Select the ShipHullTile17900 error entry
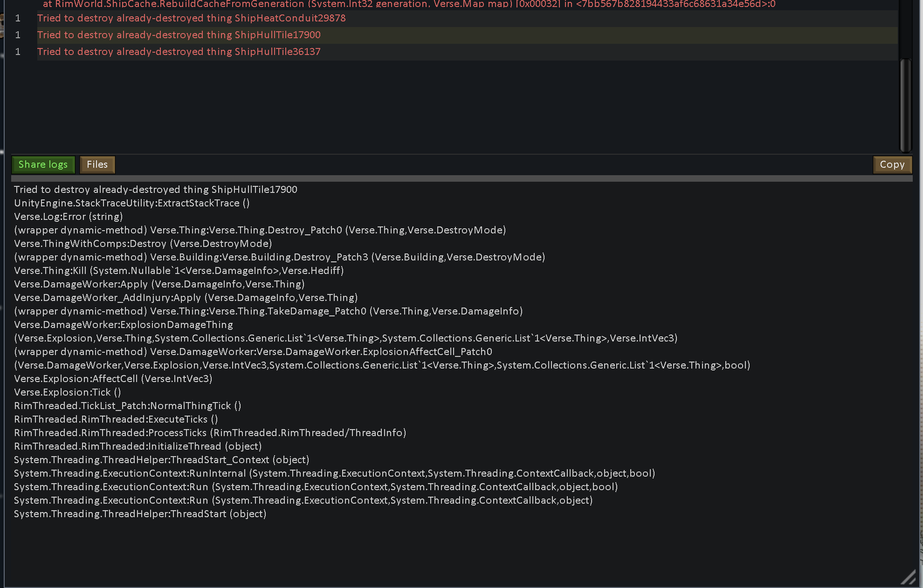923x588 pixels. [x=179, y=35]
